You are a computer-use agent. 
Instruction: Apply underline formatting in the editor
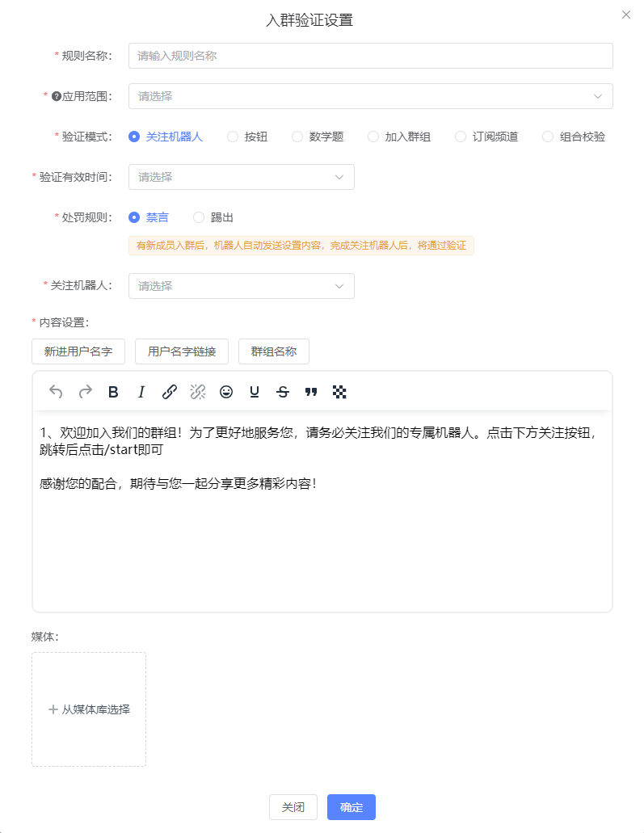255,392
